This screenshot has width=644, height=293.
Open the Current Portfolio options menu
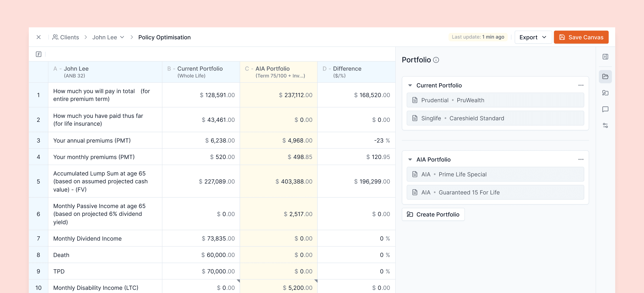[x=581, y=85]
